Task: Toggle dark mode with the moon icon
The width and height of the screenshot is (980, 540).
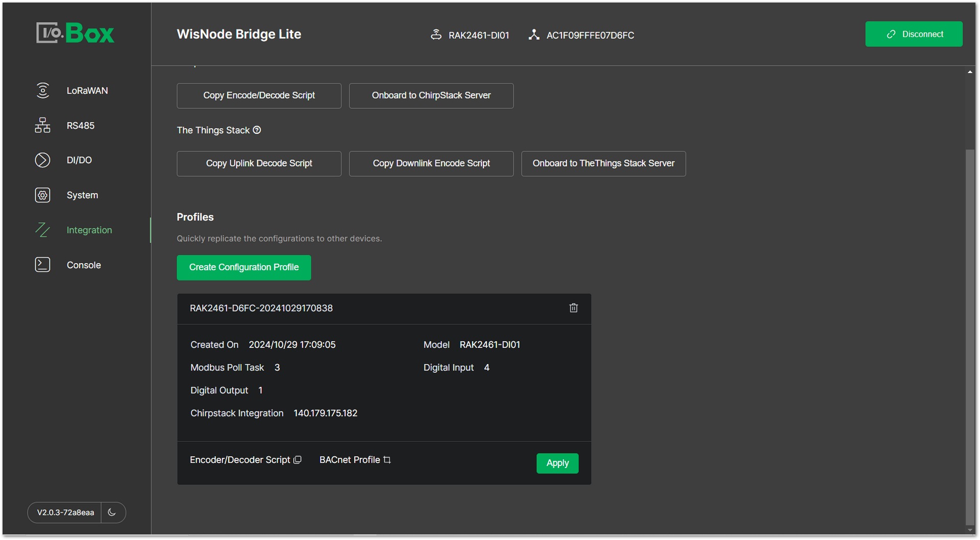Action: [112, 512]
